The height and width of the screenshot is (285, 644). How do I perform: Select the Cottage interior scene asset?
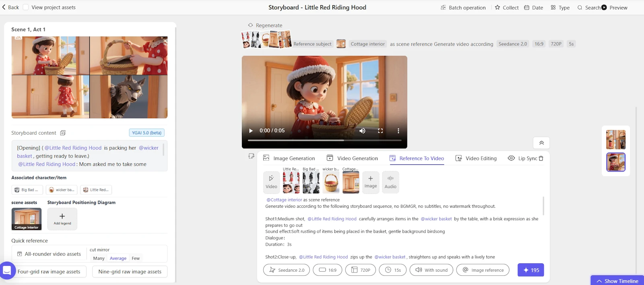27,219
